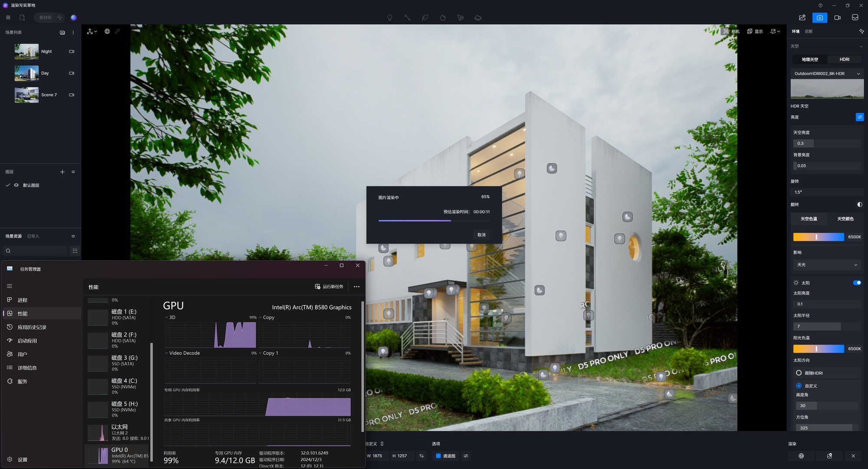Select the leaf vegetation tool
Screen dimensions: 868x469
425,18
